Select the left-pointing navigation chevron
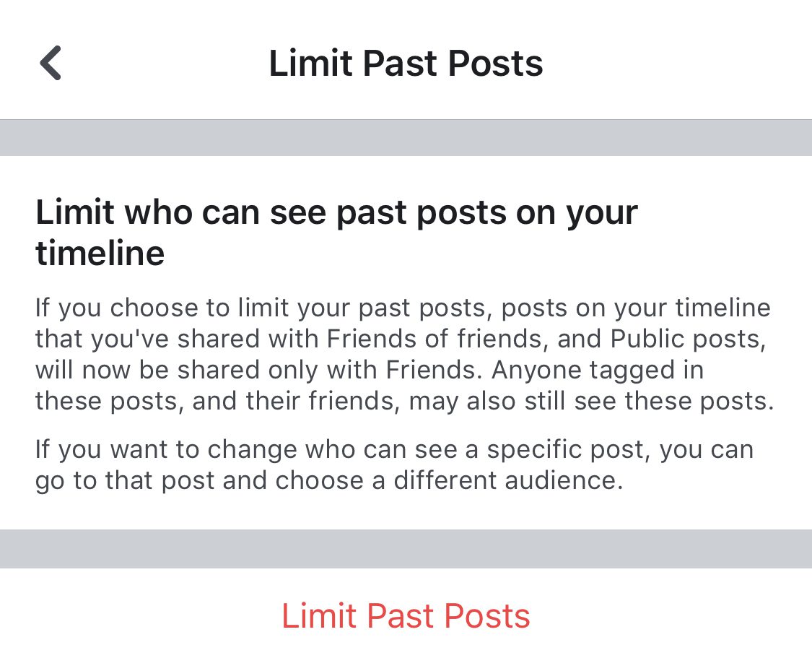This screenshot has width=812, height=658. point(50,63)
